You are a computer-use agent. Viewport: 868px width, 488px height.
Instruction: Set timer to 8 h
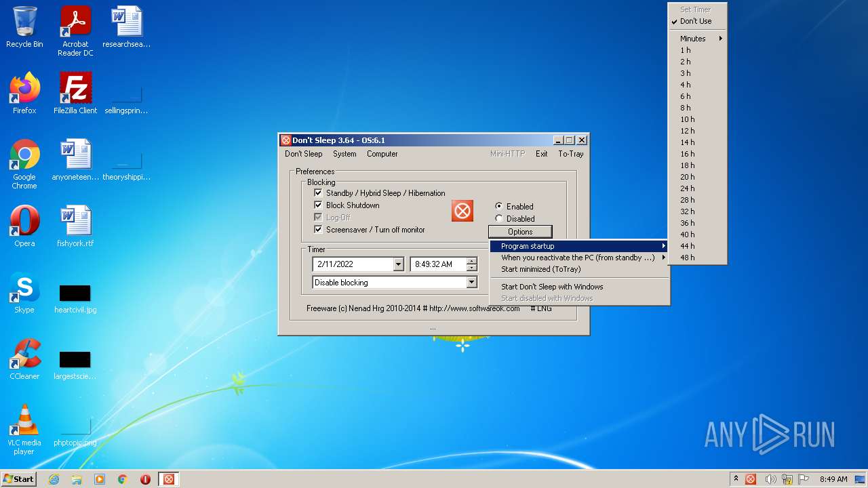pos(697,108)
